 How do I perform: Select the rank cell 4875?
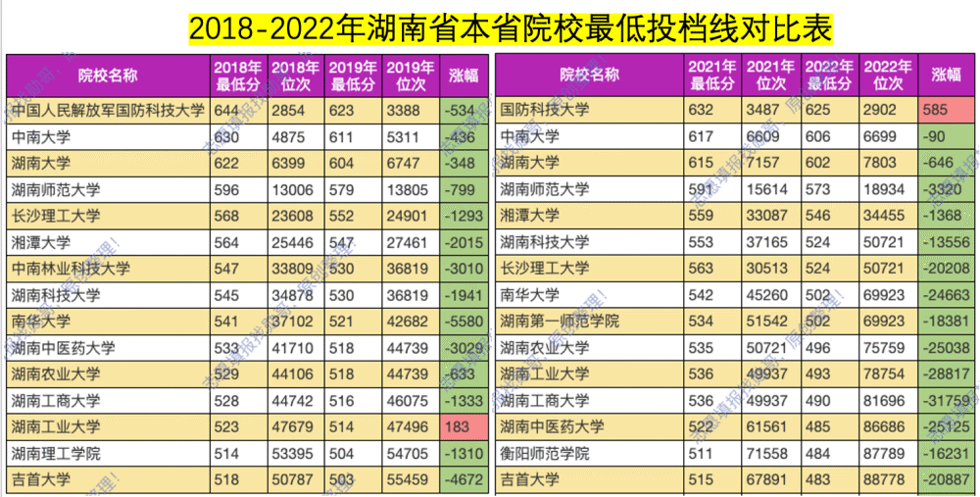tap(296, 137)
